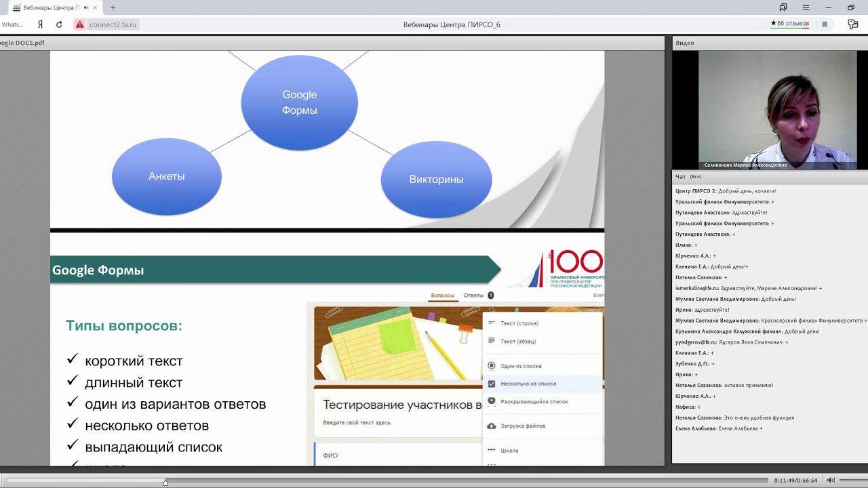The height and width of the screenshot is (488, 868).
Task: Switch to the Ответы tab in the slide
Action: (473, 296)
